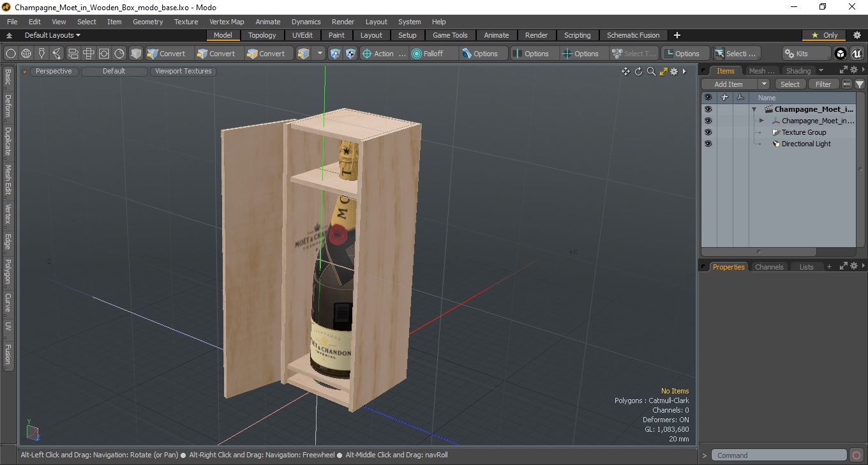Image resolution: width=868 pixels, height=465 pixels.
Task: Click the eye column header in Items list
Action: [x=708, y=98]
